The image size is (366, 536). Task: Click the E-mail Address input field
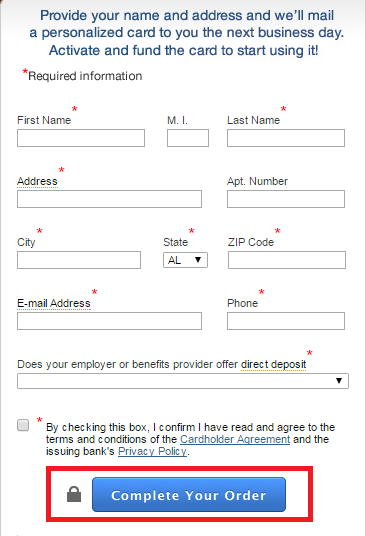tap(109, 321)
